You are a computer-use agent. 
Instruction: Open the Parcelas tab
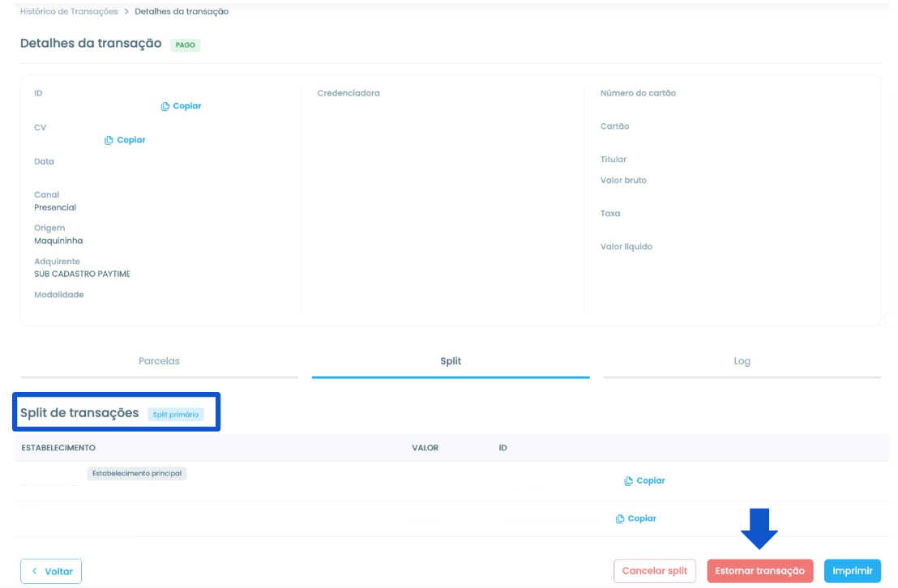(x=159, y=362)
